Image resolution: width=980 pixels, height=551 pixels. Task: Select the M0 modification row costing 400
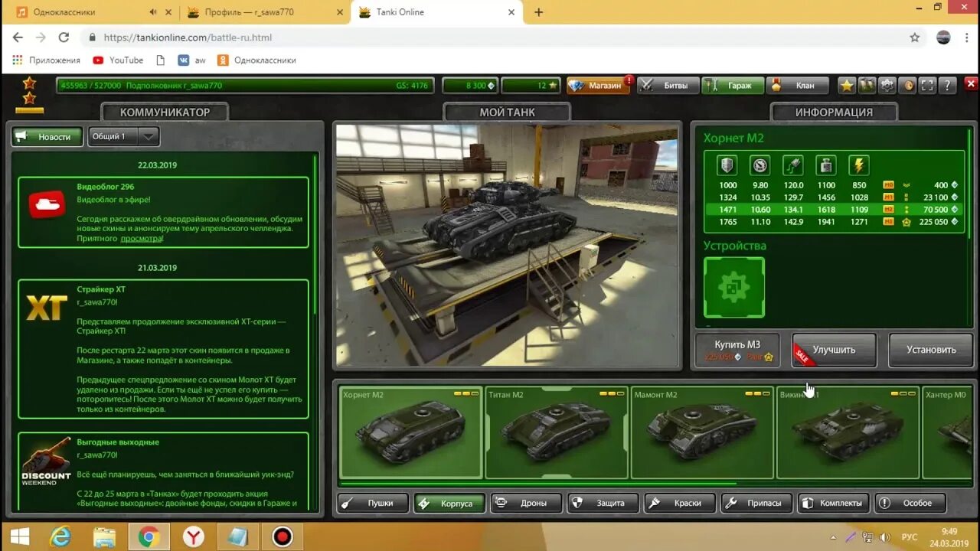point(835,185)
